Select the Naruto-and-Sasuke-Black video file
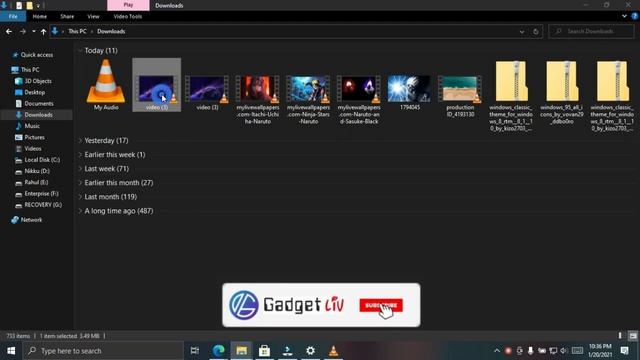The height and width of the screenshot is (360, 640). [x=359, y=99]
